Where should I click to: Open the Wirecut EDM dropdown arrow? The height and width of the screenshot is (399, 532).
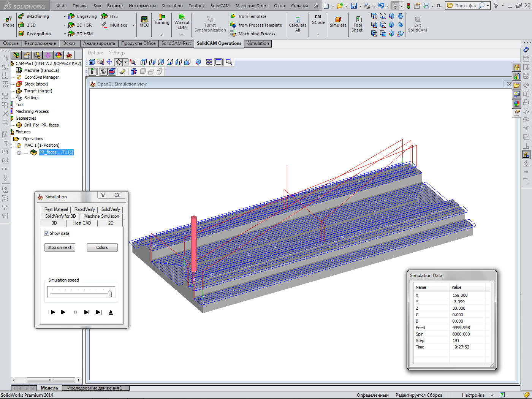182,35
